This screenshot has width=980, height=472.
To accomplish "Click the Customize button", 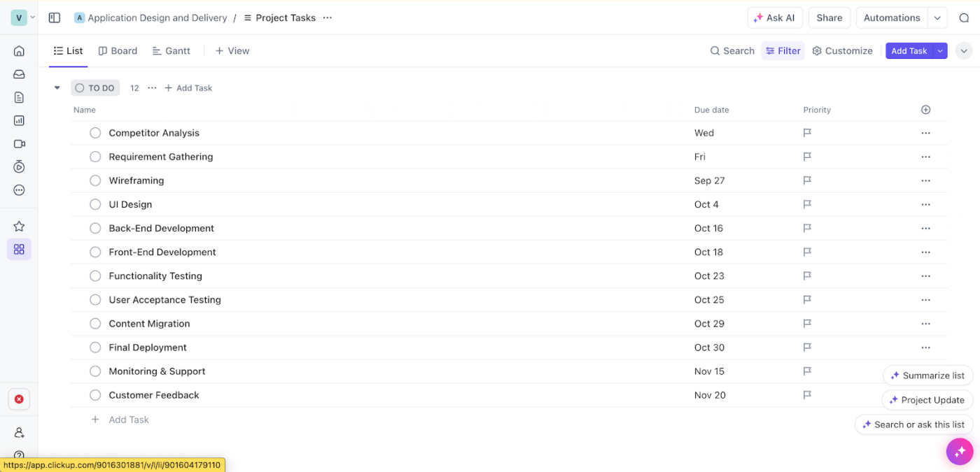I will [x=842, y=51].
